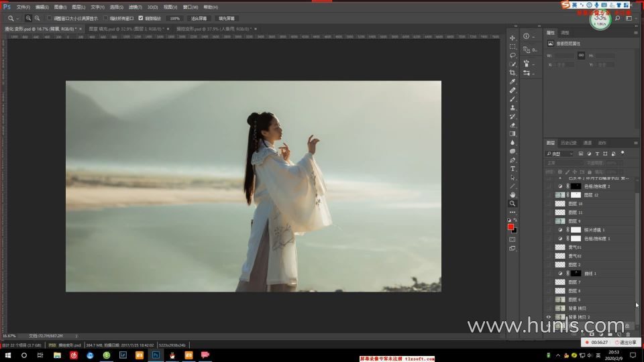Image resolution: width=644 pixels, height=362 pixels.
Task: Select the Brush tool
Action: coord(512,99)
